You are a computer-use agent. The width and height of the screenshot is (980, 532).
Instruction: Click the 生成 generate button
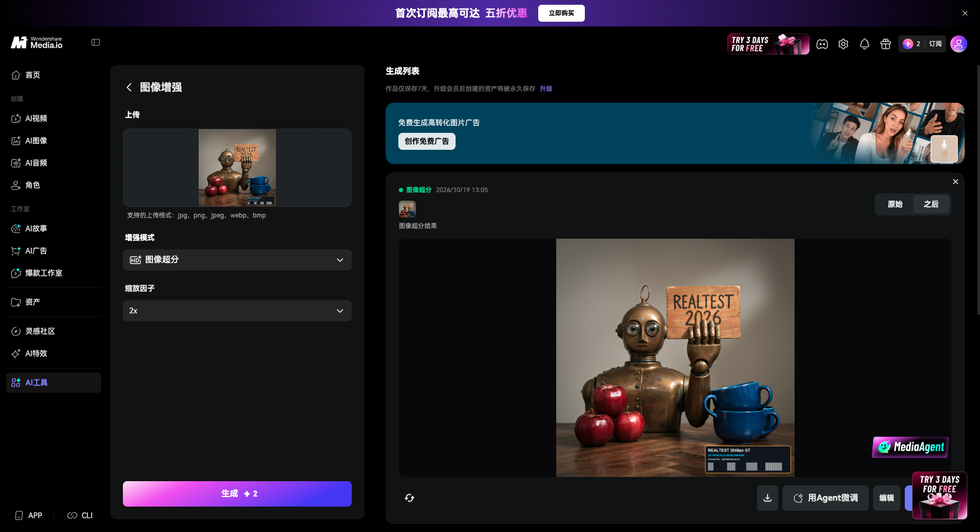(237, 494)
